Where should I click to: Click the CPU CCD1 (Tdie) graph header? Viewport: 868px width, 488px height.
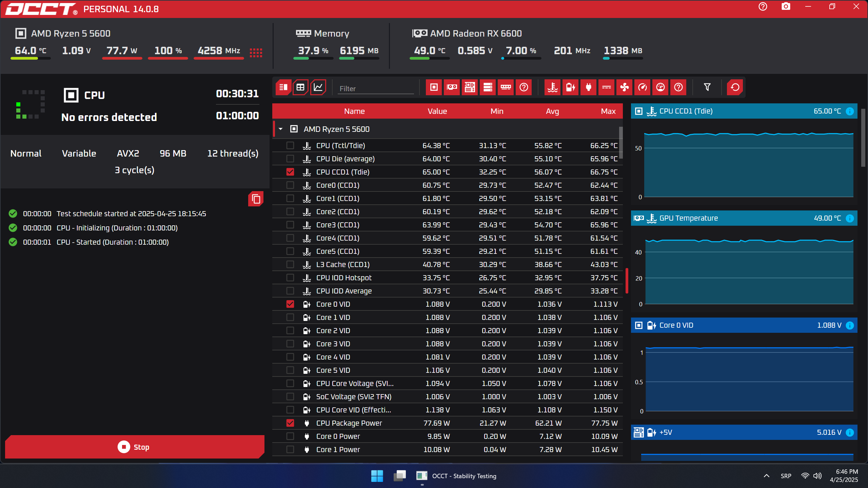click(x=744, y=111)
